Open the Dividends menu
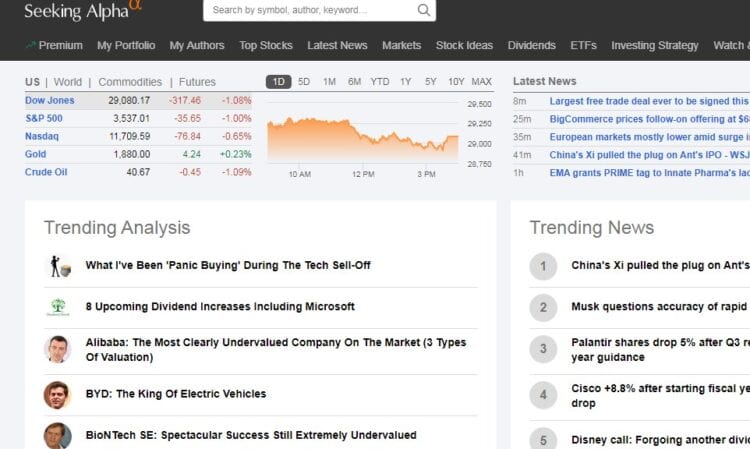This screenshot has width=750, height=449. (x=532, y=45)
